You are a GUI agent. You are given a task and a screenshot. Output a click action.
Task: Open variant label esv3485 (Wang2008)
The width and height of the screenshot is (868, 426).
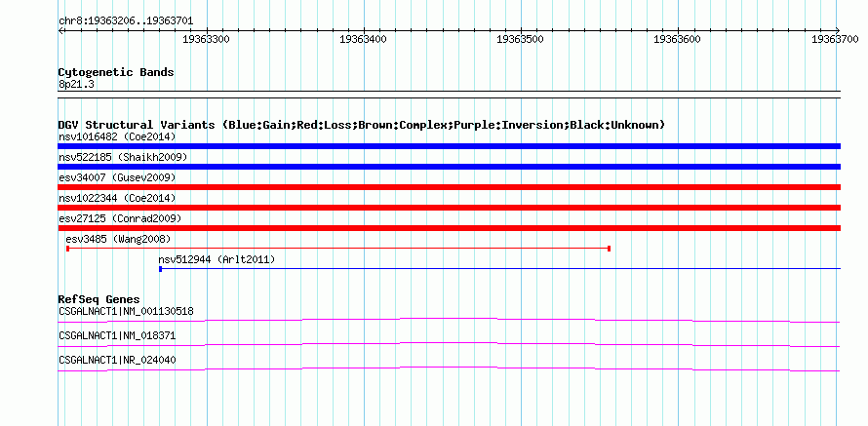click(x=118, y=239)
